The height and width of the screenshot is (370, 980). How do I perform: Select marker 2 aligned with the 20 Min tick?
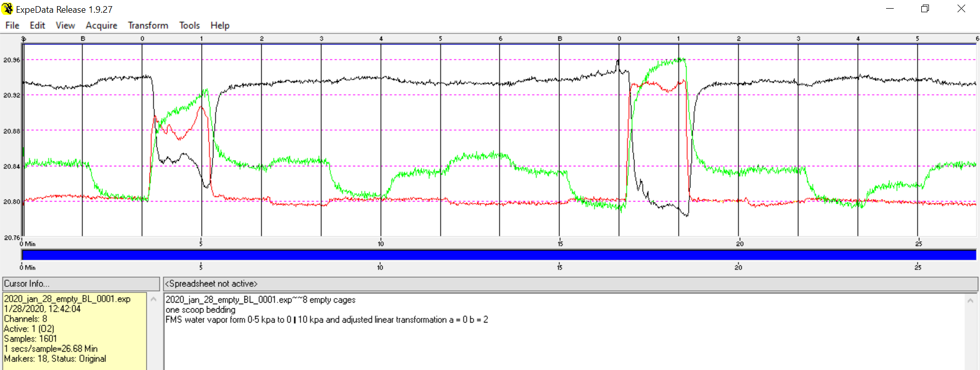point(739,39)
